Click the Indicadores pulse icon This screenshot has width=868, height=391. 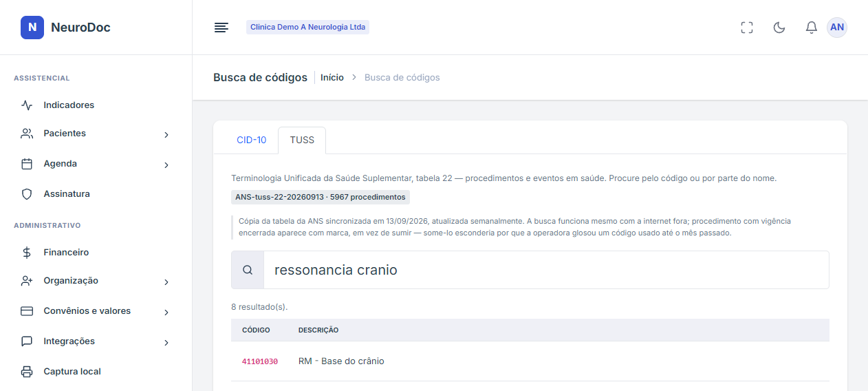(x=27, y=105)
